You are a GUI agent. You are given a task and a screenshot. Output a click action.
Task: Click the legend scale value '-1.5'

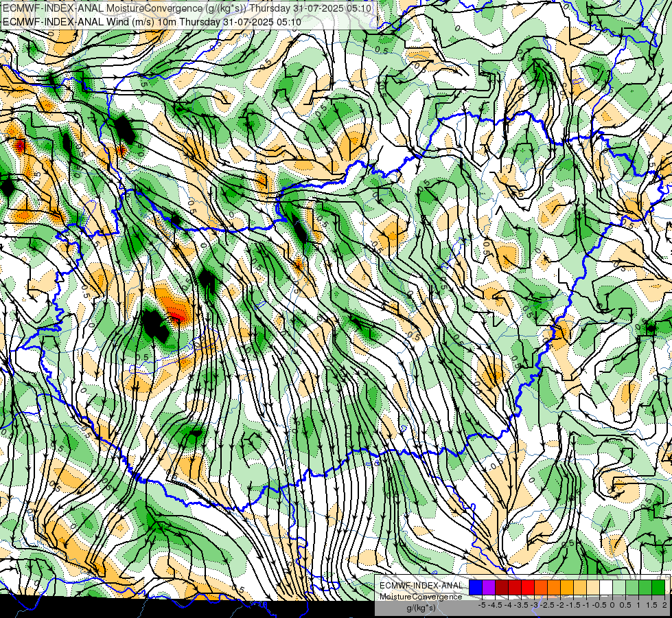tap(573, 605)
